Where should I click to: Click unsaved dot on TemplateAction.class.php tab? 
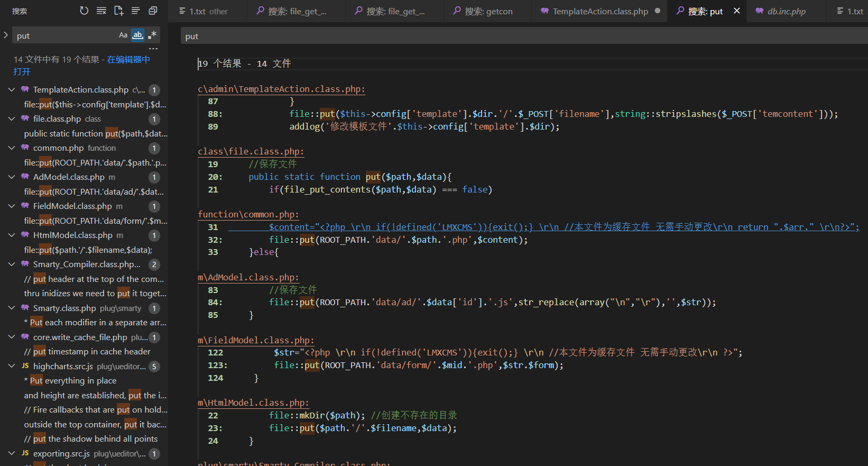[x=658, y=11]
